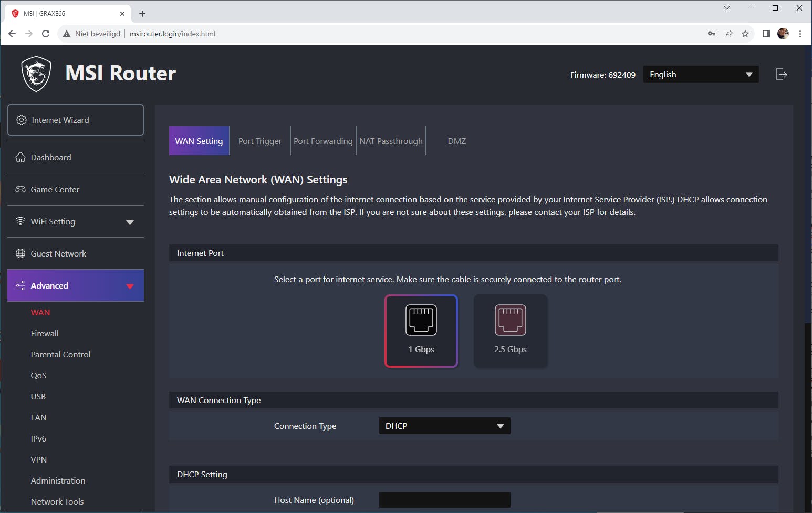Open the Port Forwarding tab
Screen dimensions: 812x513
(323, 141)
